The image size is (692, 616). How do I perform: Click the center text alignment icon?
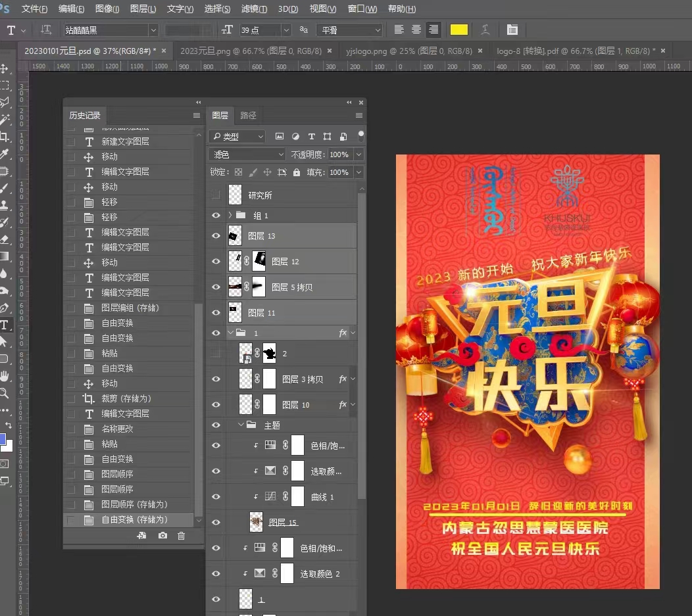[415, 30]
